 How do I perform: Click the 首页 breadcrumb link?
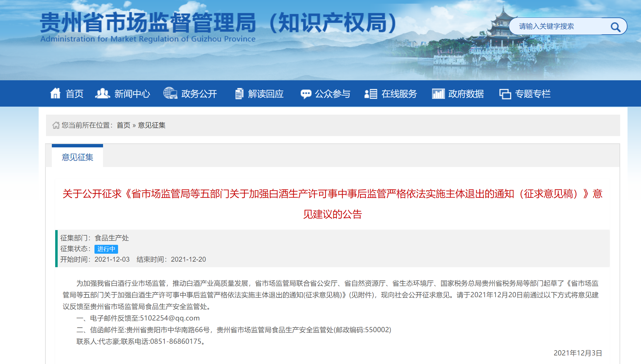coord(123,125)
